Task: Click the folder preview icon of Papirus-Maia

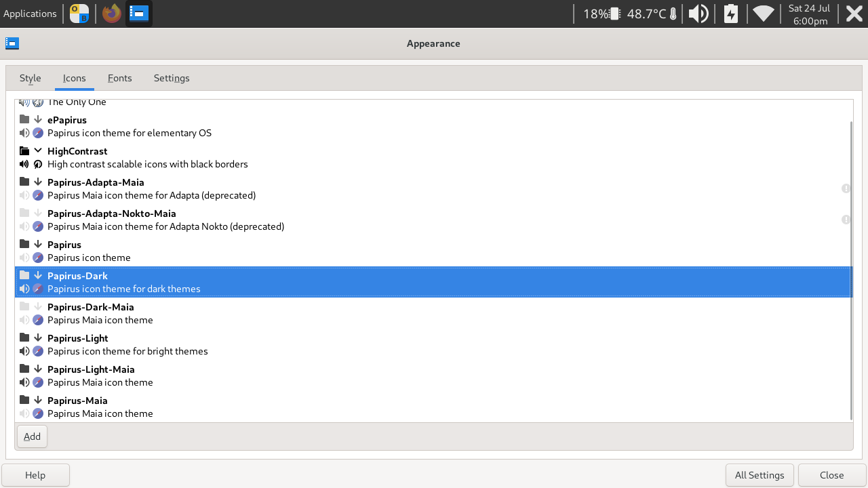Action: [x=24, y=400]
